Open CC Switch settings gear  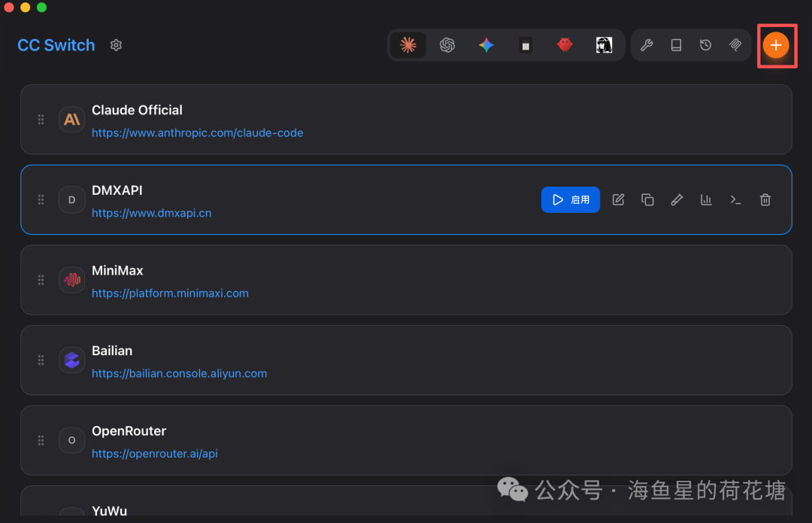[116, 45]
